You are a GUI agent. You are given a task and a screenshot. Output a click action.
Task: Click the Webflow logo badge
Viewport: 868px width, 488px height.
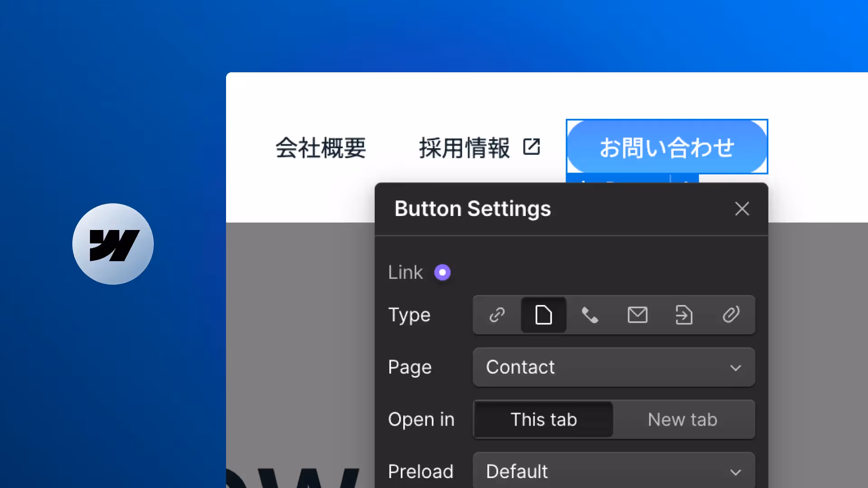click(113, 244)
